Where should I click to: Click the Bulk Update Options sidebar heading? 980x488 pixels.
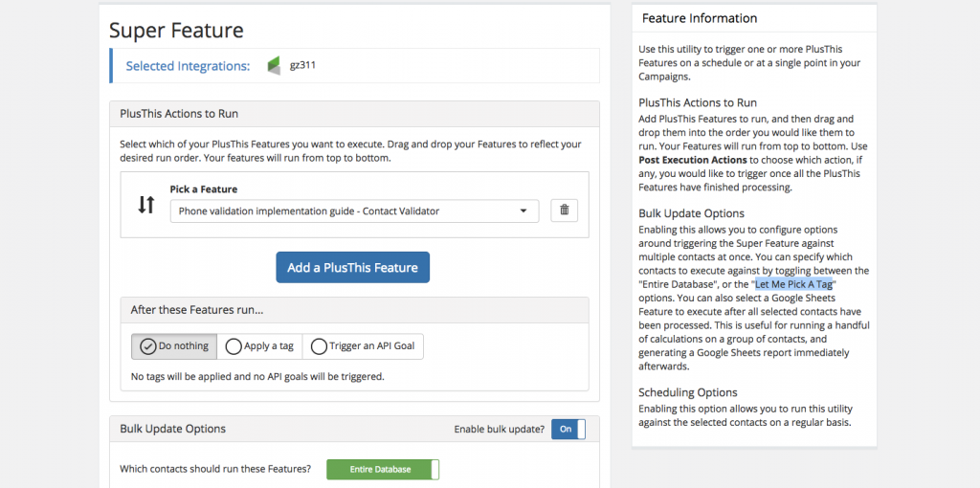click(x=692, y=213)
